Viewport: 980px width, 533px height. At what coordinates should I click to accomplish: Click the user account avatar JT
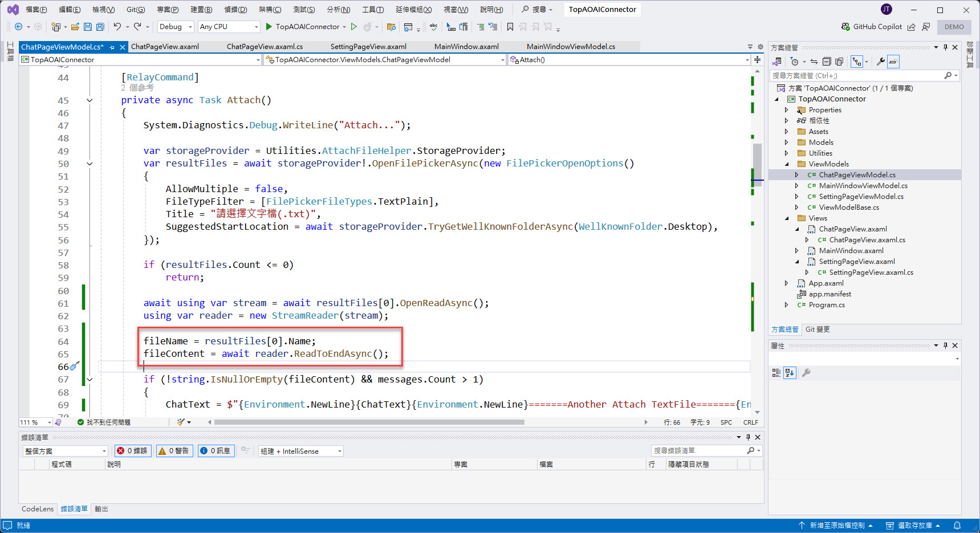tap(887, 9)
